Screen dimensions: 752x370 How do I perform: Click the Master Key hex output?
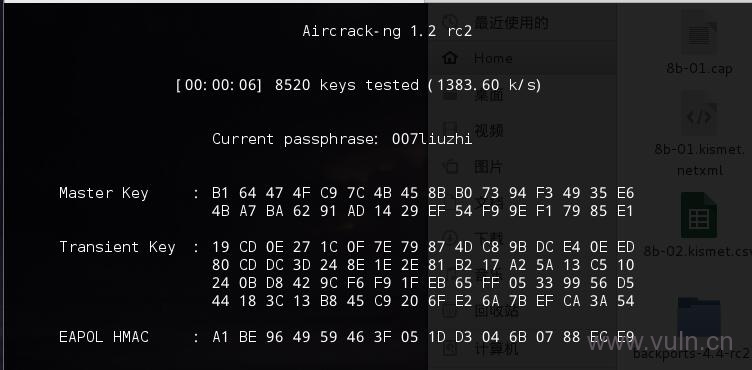(x=423, y=202)
